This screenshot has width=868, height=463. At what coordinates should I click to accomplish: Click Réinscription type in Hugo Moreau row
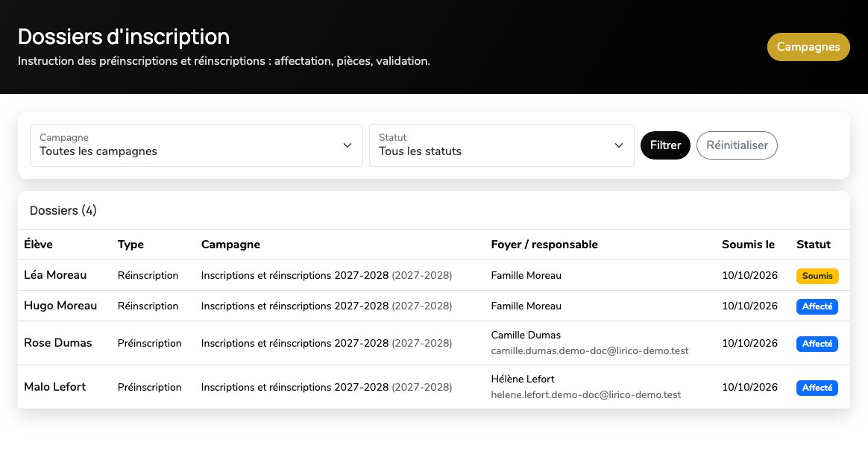click(x=148, y=306)
